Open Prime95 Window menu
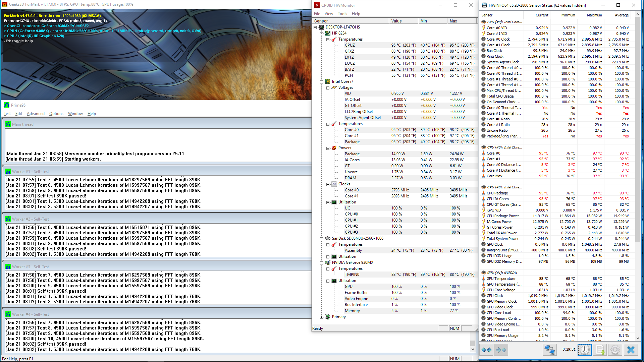 75,114
